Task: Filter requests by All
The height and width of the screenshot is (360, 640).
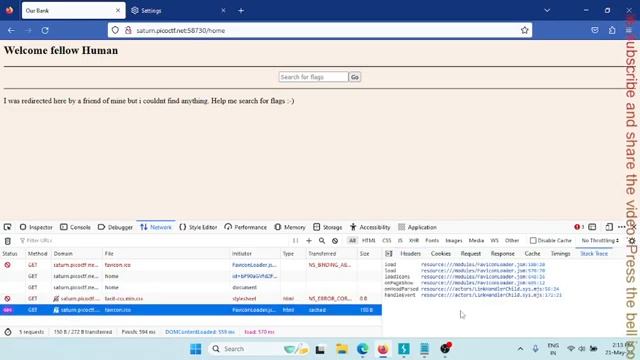Action: 352,241
